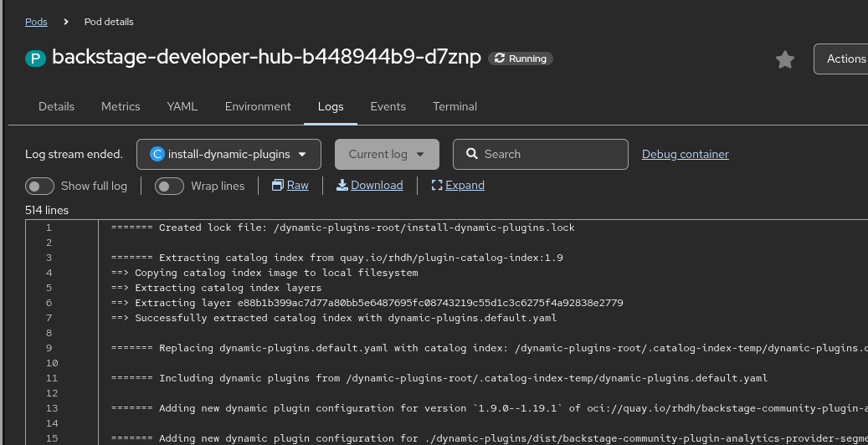Navigate to Pods breadcrumb link

click(x=36, y=22)
